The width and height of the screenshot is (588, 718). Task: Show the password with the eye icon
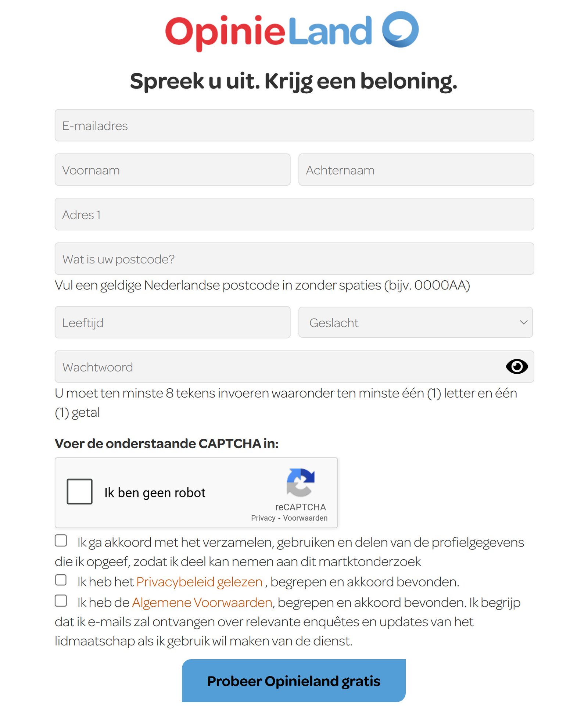[517, 366]
